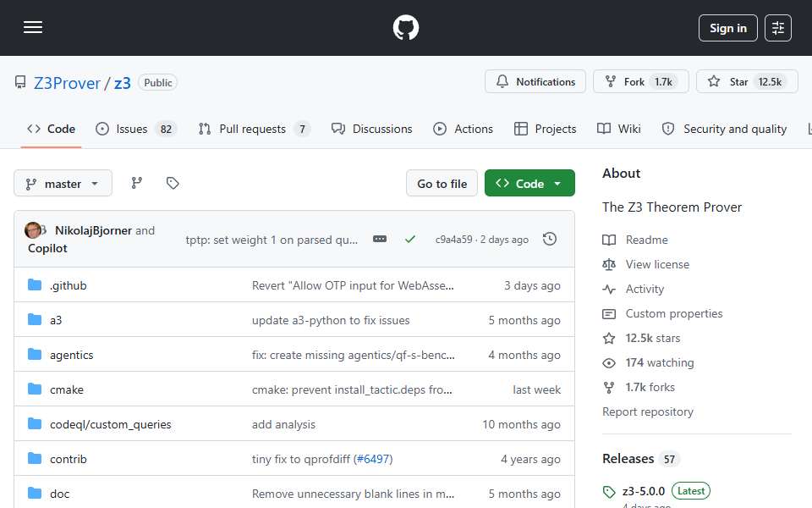Open the codeql/custom_queries folder

click(110, 424)
